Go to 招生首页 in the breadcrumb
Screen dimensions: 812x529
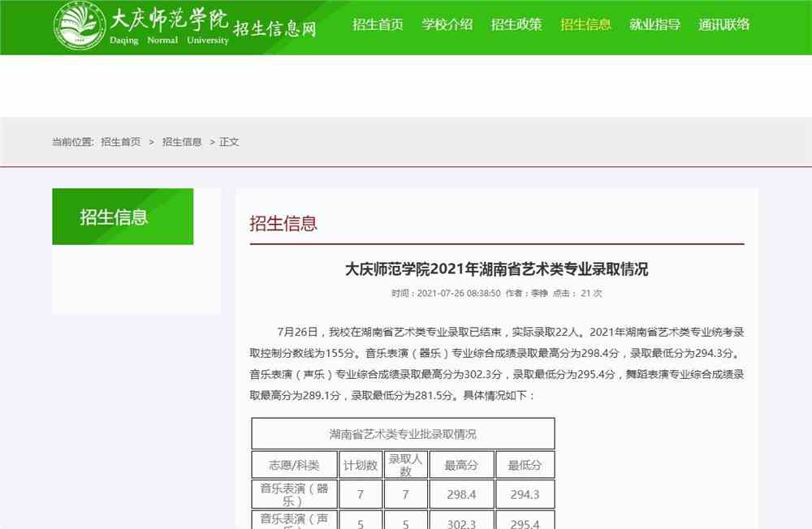click(x=121, y=142)
